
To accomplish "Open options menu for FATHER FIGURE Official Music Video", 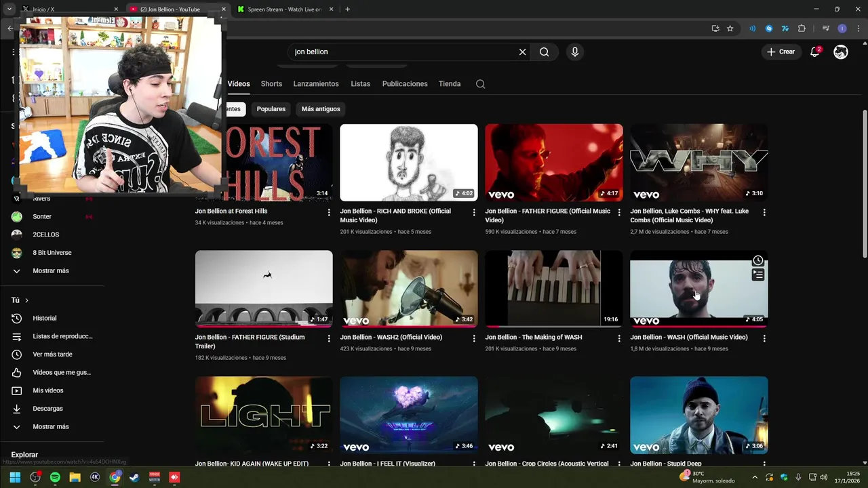I will (x=619, y=212).
